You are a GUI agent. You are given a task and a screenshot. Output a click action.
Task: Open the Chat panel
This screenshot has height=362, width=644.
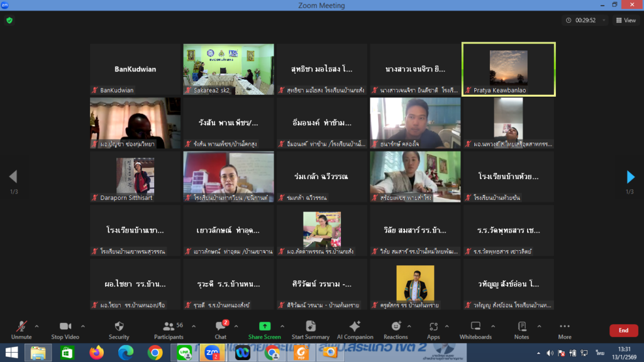coord(220,330)
